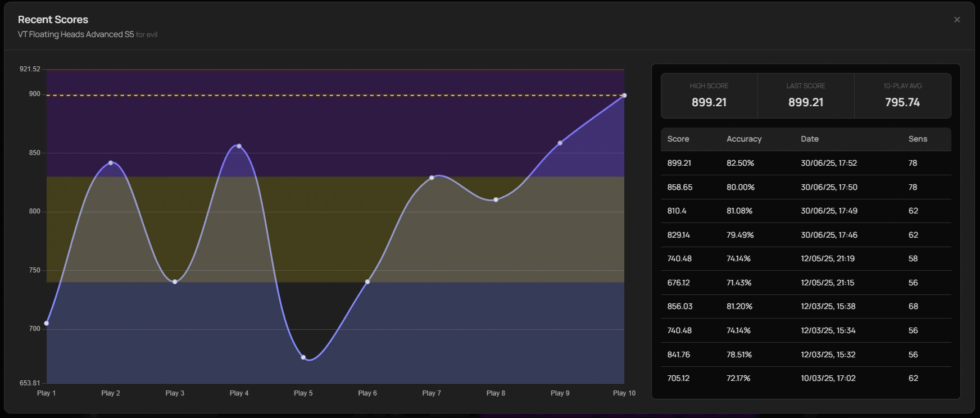Select the date 30/06/25, 17:46

click(x=829, y=235)
